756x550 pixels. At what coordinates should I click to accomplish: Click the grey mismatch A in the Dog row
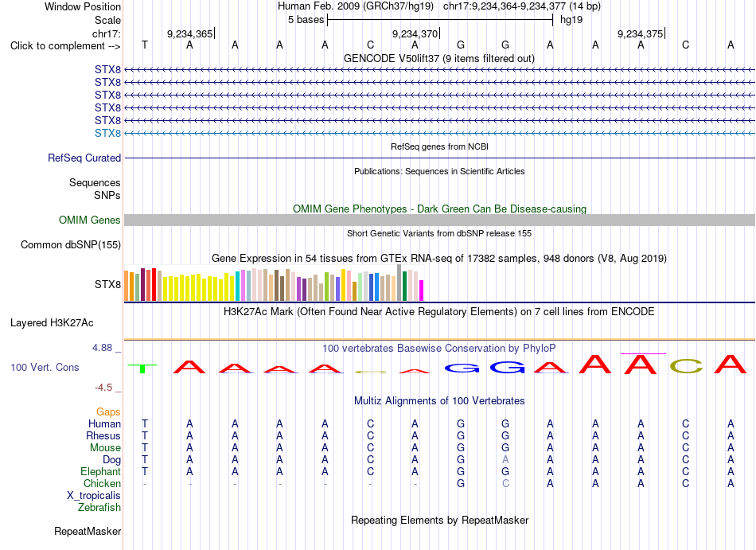point(505,459)
